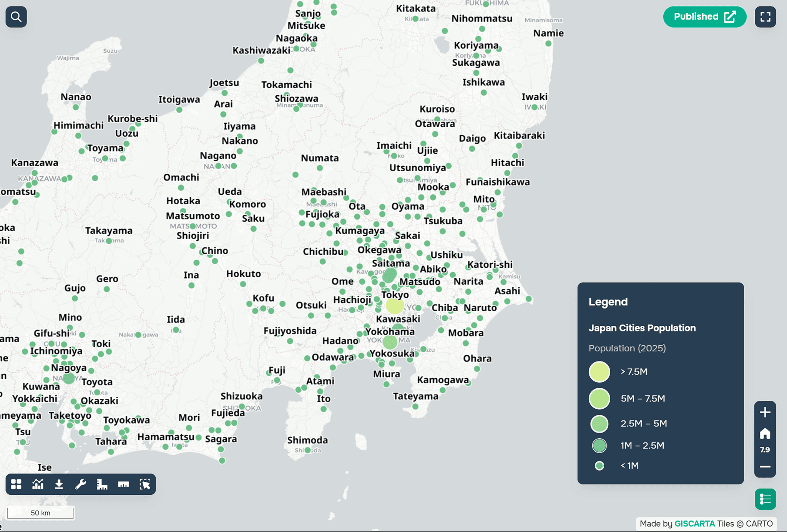Open the basemap grid switcher
Viewport: 787px width, 532px height.
[x=16, y=484]
